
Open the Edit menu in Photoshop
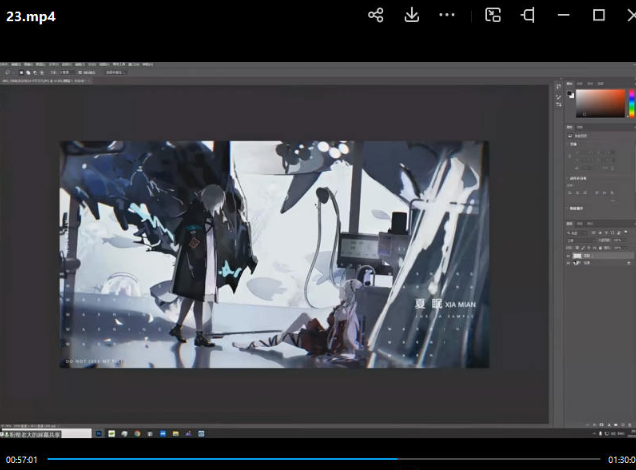pyautogui.click(x=15, y=65)
